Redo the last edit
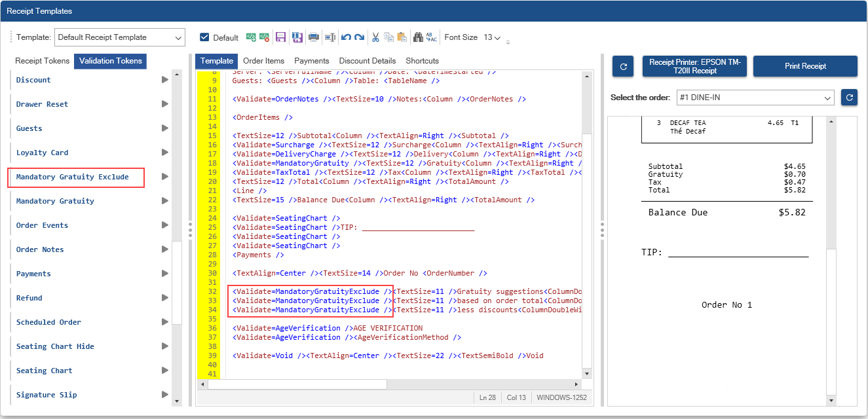The image size is (868, 419). click(359, 37)
